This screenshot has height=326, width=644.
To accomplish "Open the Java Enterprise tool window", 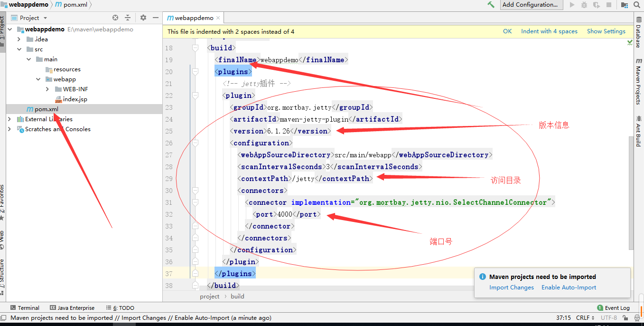I will tap(72, 308).
